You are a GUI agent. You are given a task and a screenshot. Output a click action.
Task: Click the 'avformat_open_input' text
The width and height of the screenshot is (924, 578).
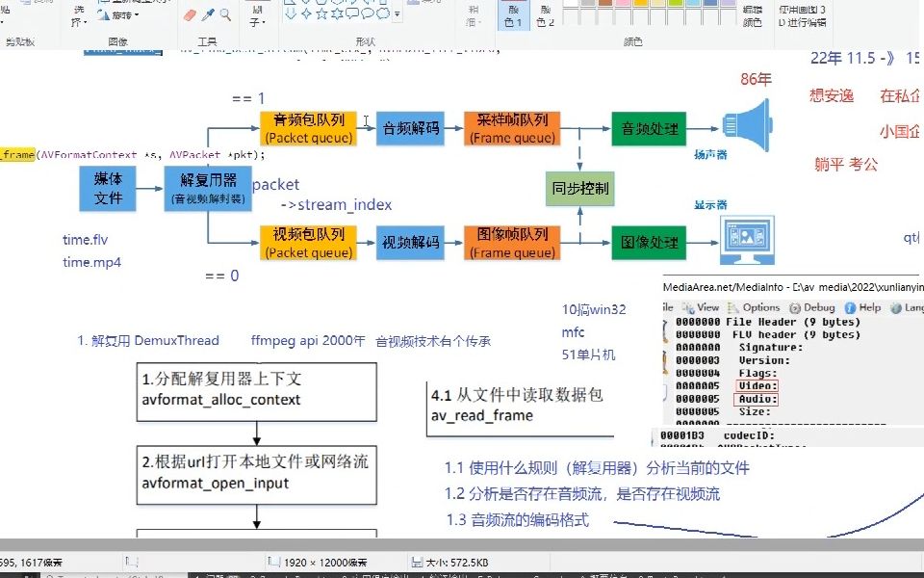coord(215,484)
